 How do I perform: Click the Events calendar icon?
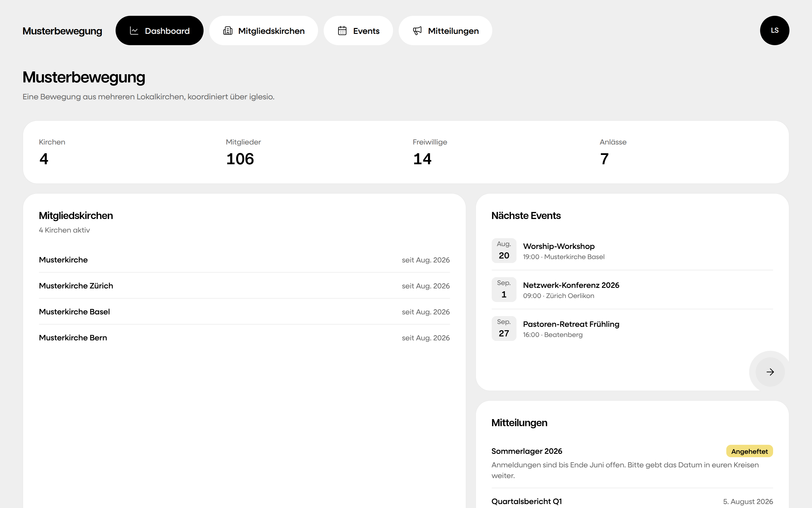tap(342, 31)
